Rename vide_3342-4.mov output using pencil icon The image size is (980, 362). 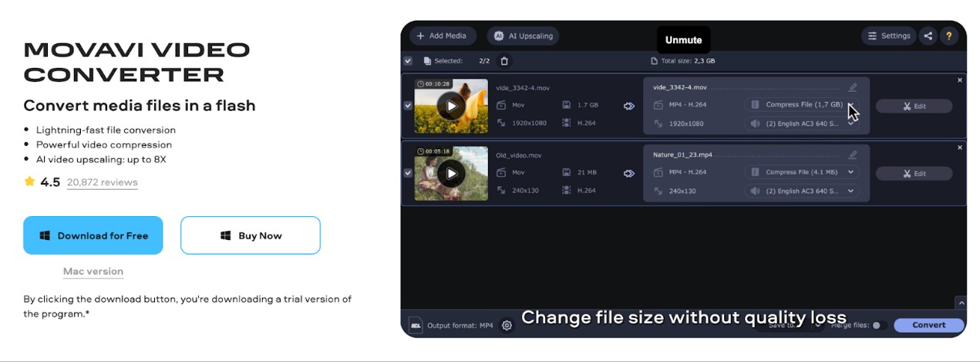coord(852,88)
